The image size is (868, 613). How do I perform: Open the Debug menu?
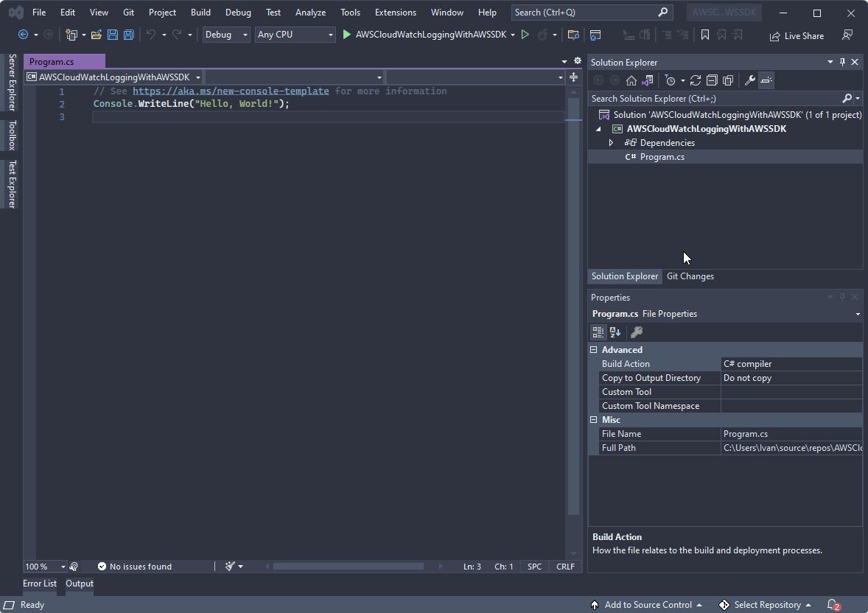pyautogui.click(x=238, y=13)
